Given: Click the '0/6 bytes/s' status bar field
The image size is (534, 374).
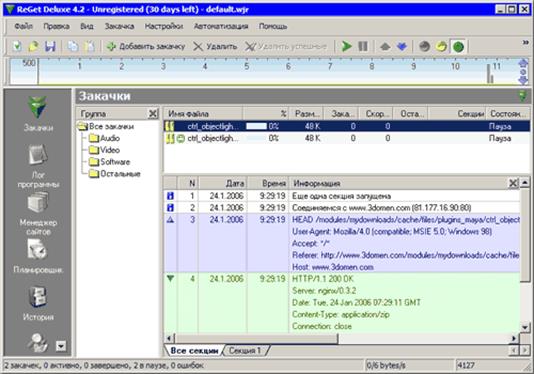Looking at the screenshot, I should tap(409, 365).
